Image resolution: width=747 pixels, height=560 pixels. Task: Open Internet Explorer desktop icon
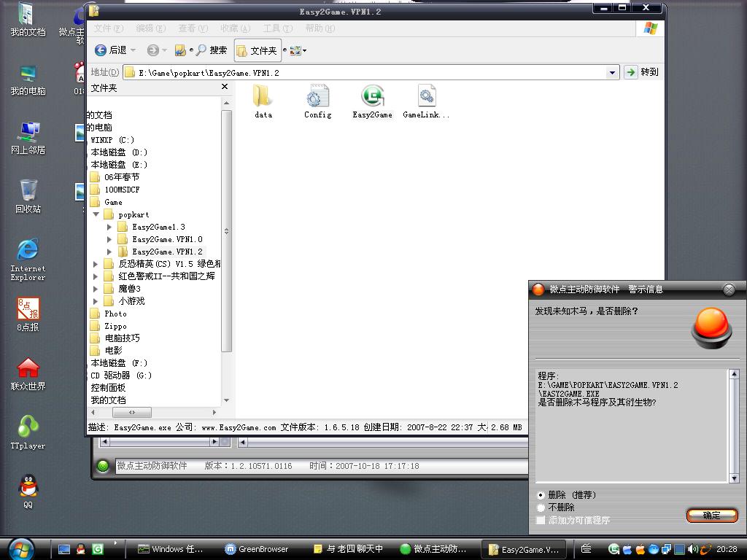click(x=28, y=260)
